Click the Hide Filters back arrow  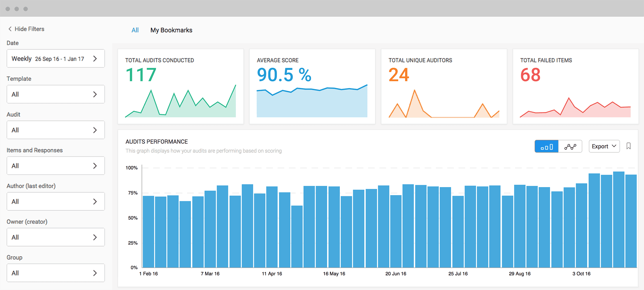click(x=10, y=29)
